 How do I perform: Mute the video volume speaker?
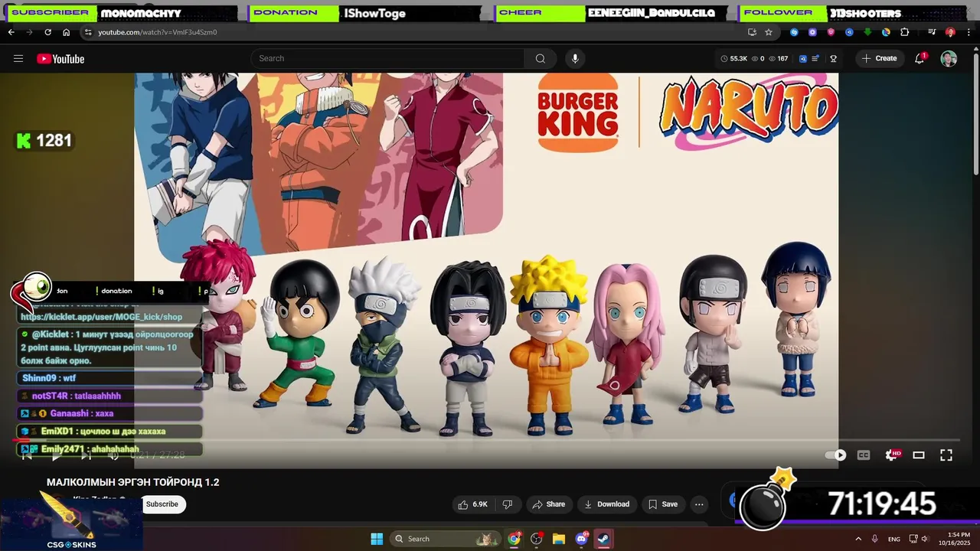(x=113, y=455)
